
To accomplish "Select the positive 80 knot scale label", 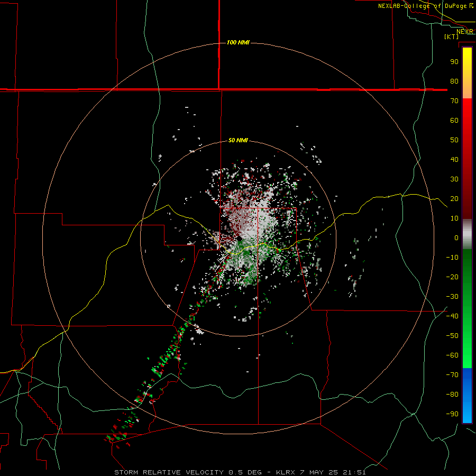I will [x=454, y=81].
